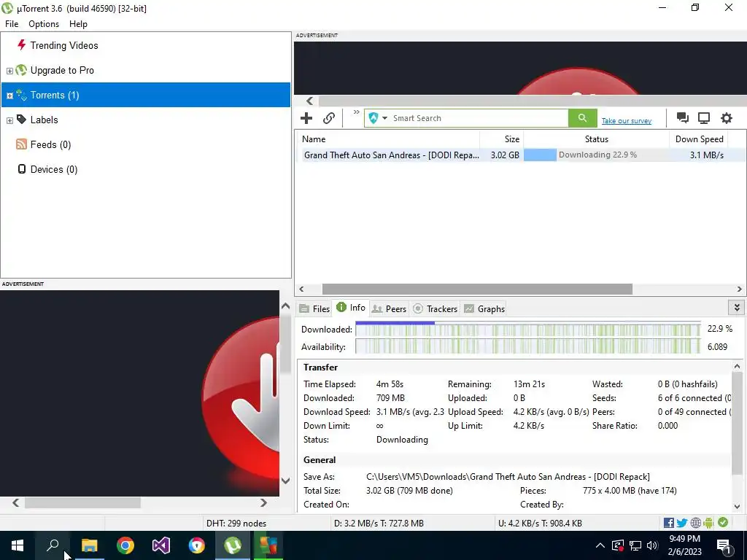Click the volume speaker tray icon
This screenshot has width=747, height=560.
(652, 545)
